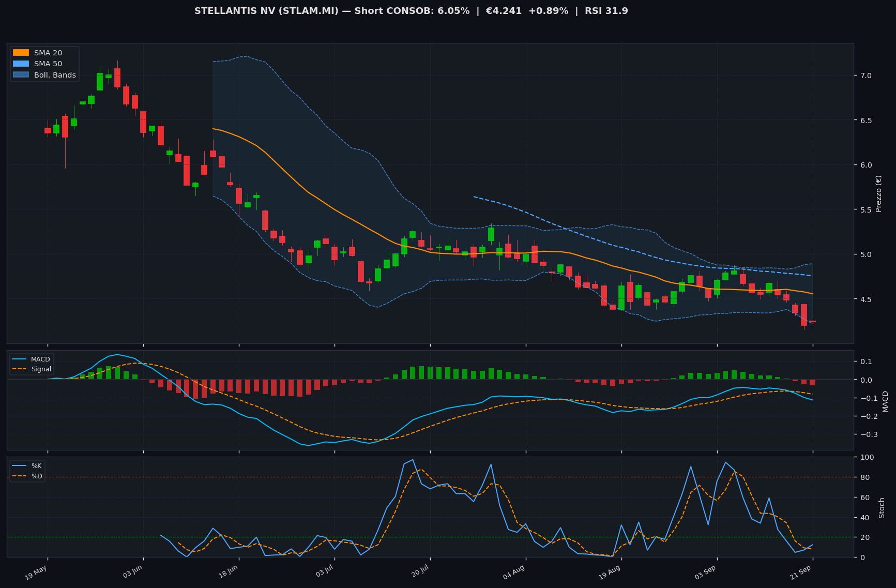Click the 'MACD' vertical axis label
The width and height of the screenshot is (896, 588).
[885, 401]
